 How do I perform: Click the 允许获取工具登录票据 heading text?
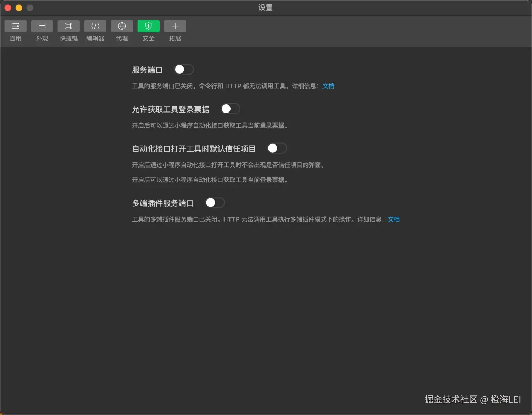point(171,109)
